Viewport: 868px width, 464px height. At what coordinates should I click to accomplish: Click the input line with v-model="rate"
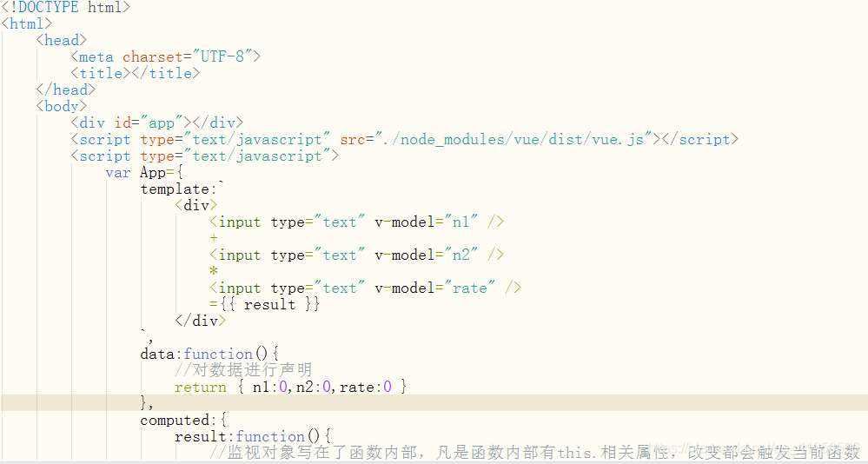pos(365,288)
